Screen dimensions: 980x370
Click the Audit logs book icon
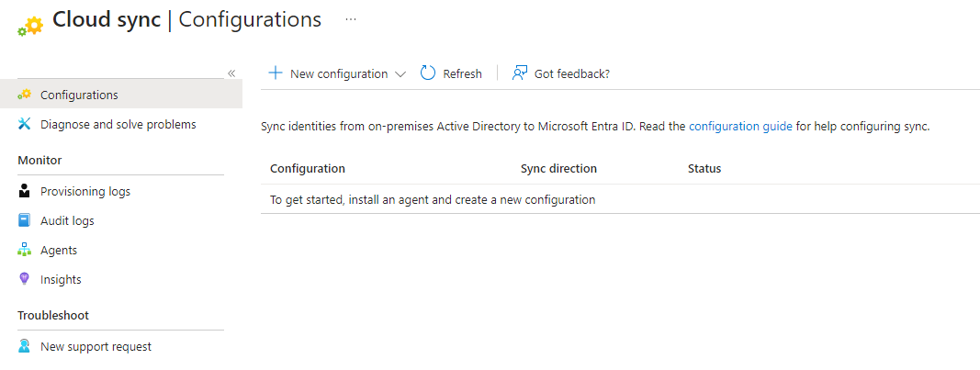pos(25,221)
